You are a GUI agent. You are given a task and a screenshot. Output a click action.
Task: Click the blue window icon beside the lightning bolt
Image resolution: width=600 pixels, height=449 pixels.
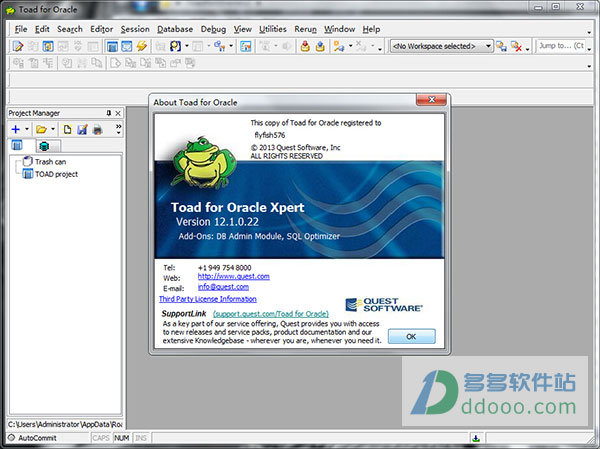[127, 46]
